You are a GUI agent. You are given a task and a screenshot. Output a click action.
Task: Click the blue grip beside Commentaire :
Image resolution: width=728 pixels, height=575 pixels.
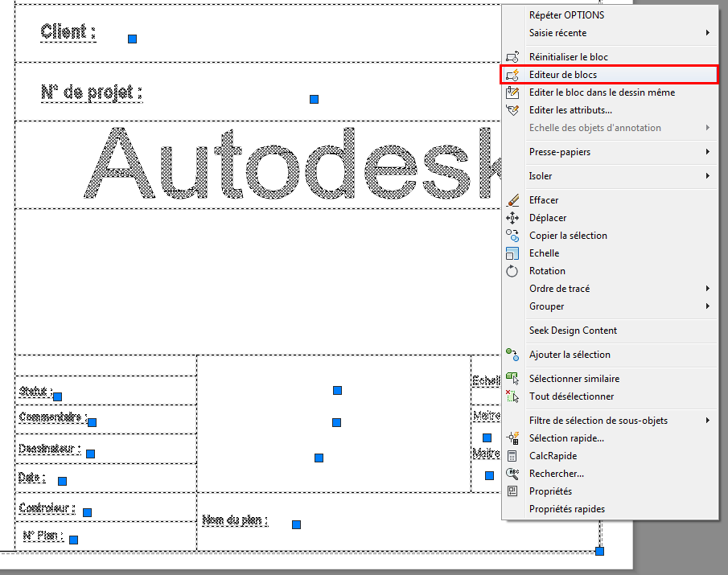92,422
